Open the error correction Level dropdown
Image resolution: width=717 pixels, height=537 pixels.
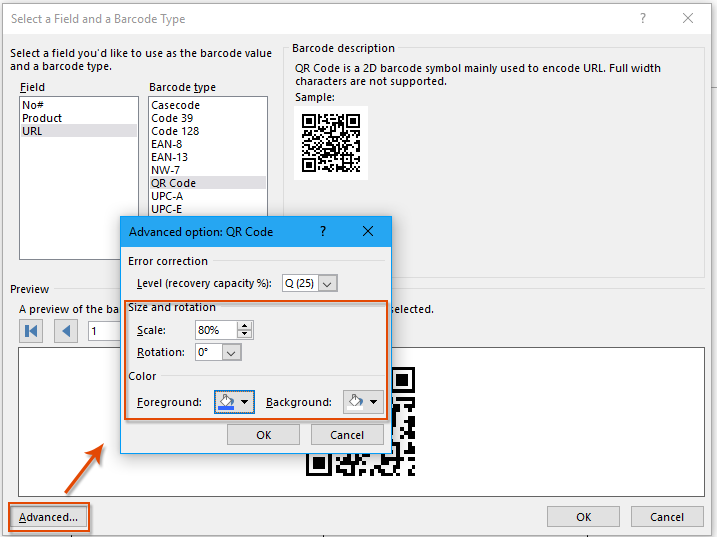(328, 283)
